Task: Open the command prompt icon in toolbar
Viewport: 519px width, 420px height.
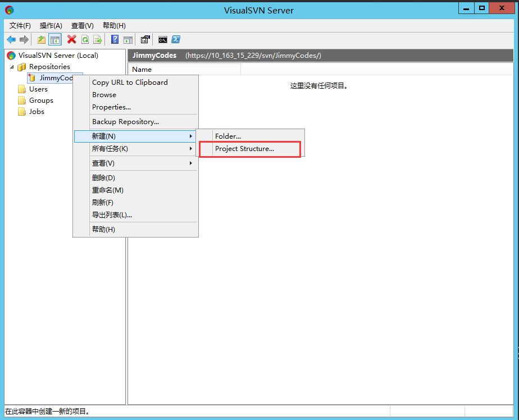Action: pos(162,40)
